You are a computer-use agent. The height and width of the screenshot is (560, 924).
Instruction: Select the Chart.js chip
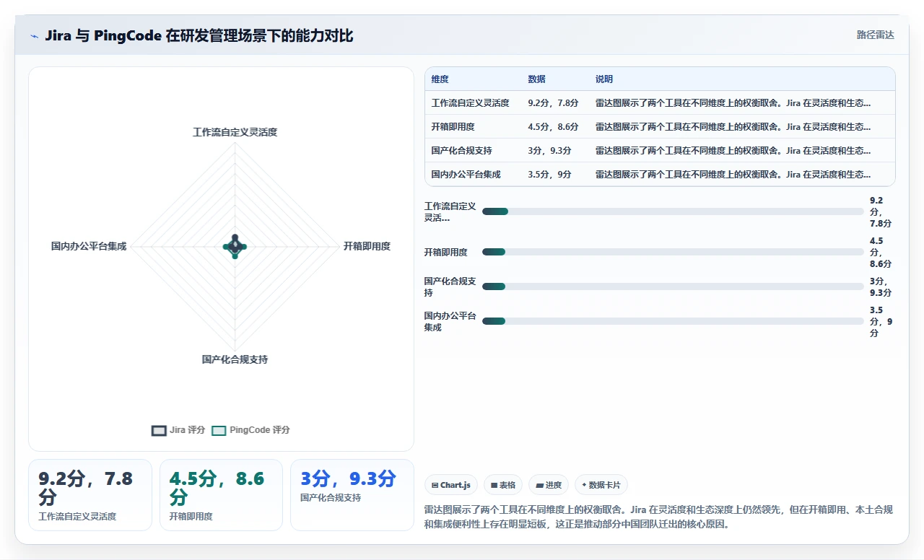[451, 485]
